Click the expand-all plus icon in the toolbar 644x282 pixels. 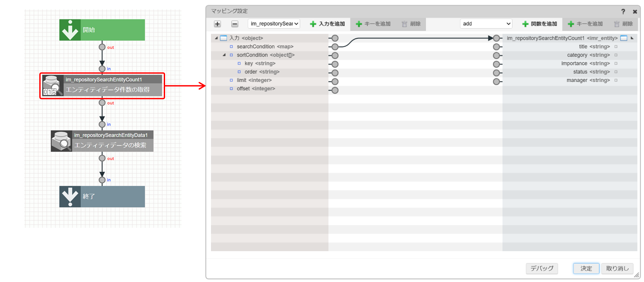pos(217,24)
